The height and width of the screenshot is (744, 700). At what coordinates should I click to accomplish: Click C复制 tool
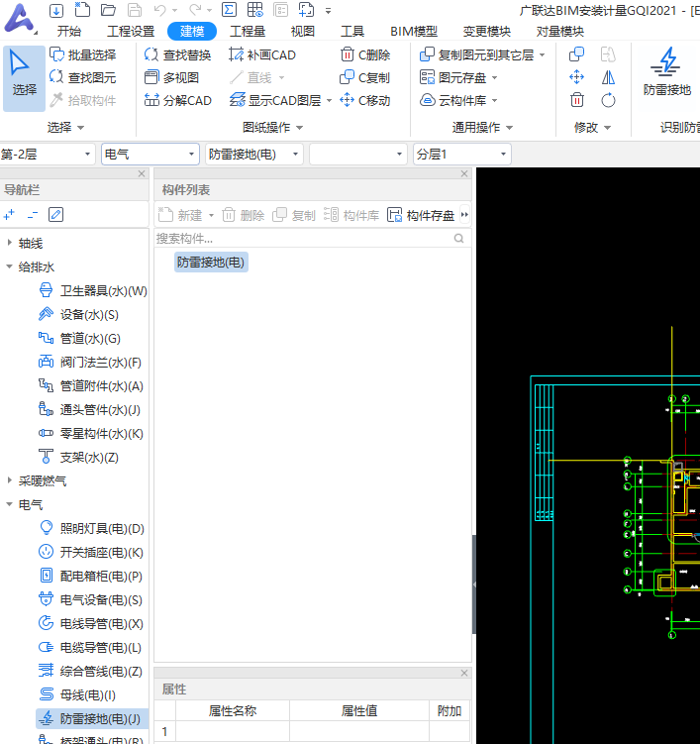tap(365, 77)
